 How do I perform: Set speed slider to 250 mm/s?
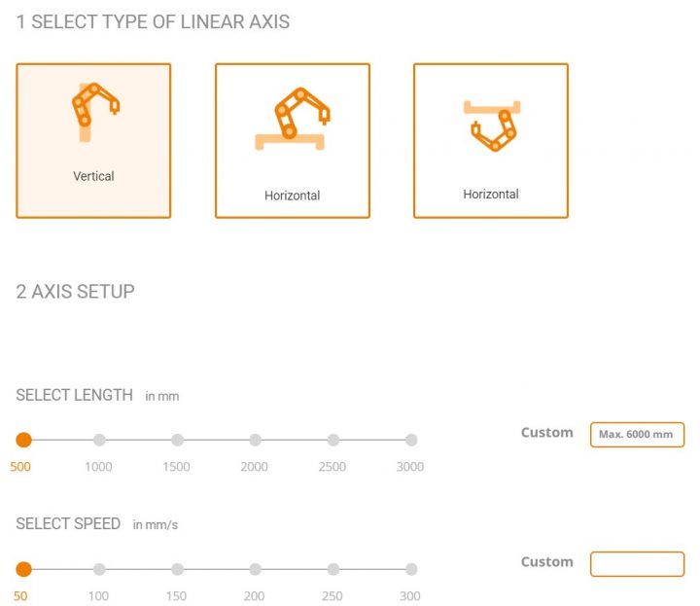(333, 569)
